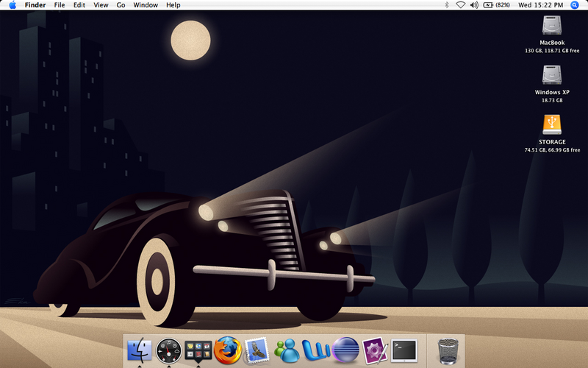Select the MacBook hard drive icon
Viewport: 588px width, 368px height.
[x=552, y=26]
